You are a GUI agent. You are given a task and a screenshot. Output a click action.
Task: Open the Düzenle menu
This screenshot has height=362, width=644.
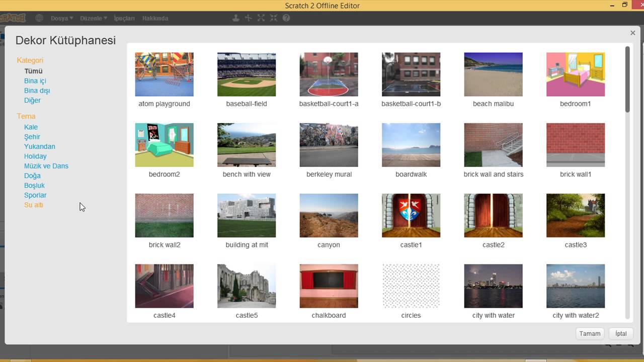[94, 18]
